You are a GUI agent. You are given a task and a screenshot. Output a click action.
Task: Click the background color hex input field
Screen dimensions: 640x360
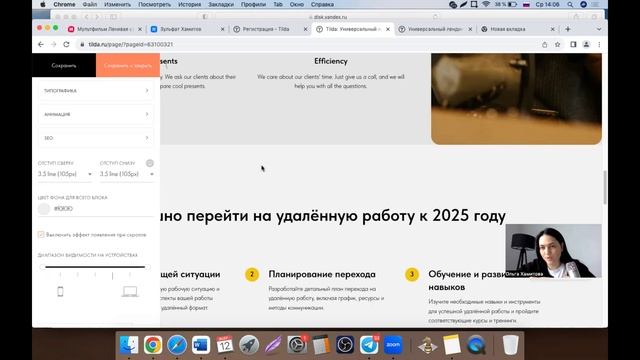[104, 209]
